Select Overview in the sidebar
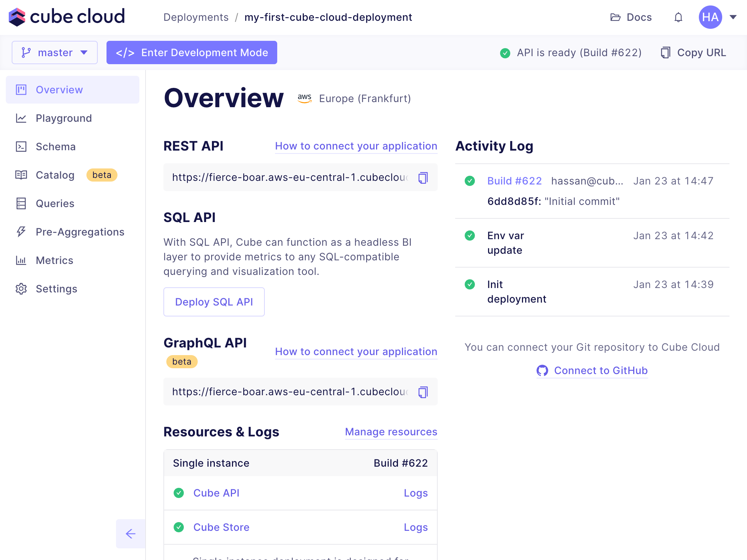747x560 pixels. (x=73, y=90)
